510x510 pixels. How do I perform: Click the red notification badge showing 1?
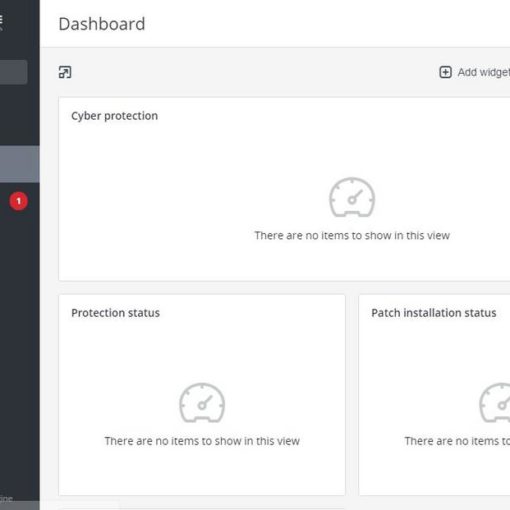click(x=19, y=201)
